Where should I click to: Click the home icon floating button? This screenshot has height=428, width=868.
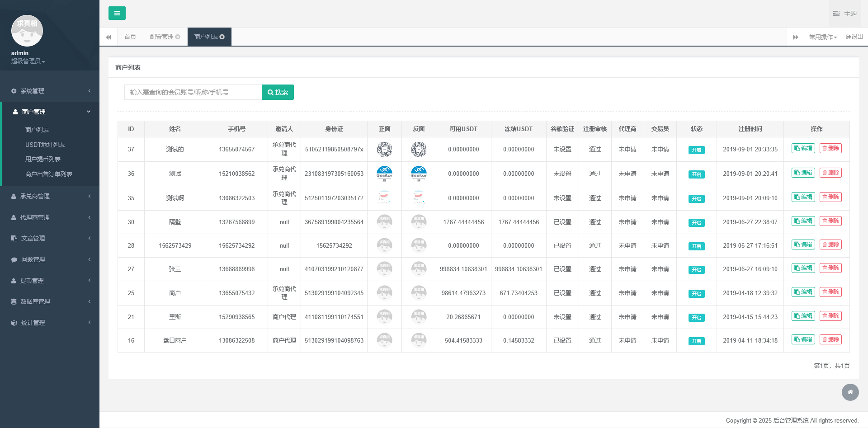pos(850,392)
